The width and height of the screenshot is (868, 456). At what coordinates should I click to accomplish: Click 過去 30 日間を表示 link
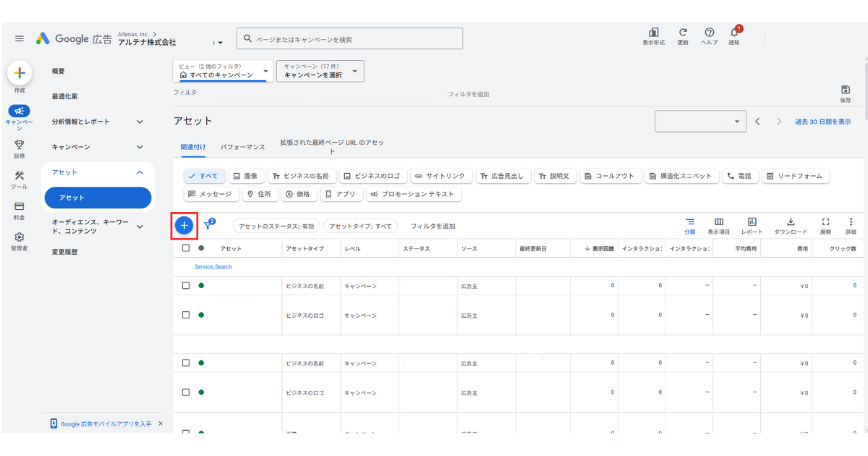click(x=823, y=122)
